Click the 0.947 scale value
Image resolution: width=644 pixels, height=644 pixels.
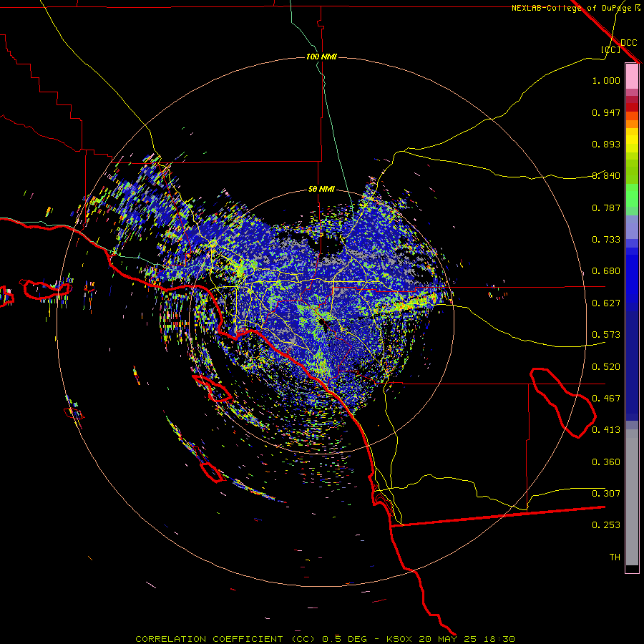click(606, 112)
